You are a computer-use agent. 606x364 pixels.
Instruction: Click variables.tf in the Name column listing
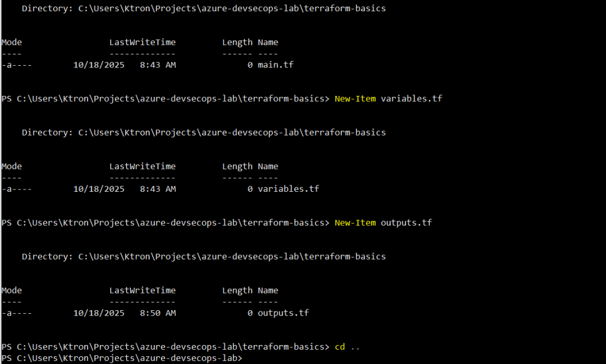[288, 189]
